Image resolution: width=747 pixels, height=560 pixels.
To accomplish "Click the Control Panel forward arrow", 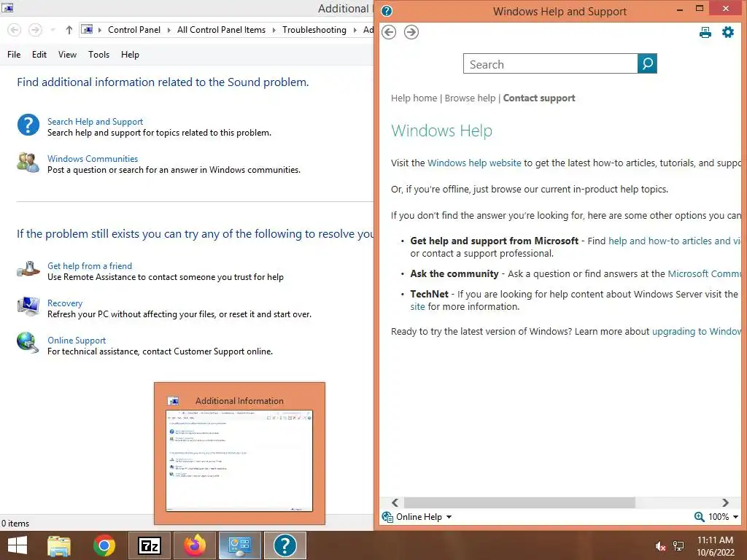I will 35,30.
